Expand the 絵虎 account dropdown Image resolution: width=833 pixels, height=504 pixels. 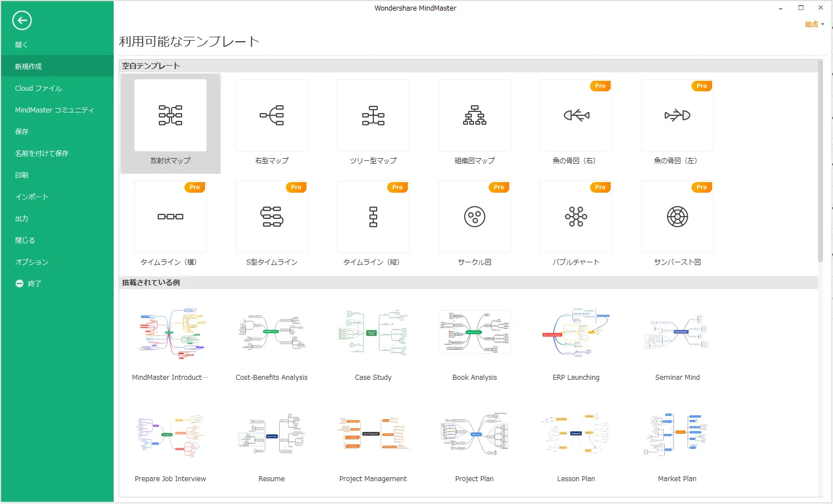814,25
